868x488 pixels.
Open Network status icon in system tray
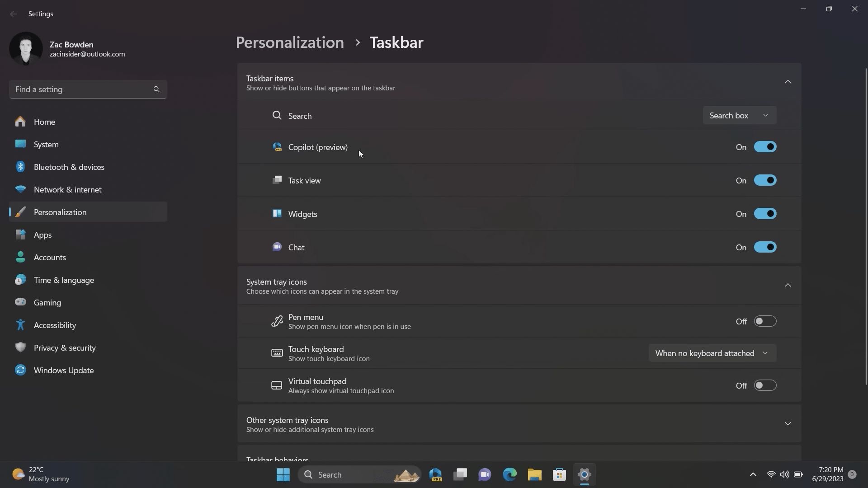tap(771, 474)
